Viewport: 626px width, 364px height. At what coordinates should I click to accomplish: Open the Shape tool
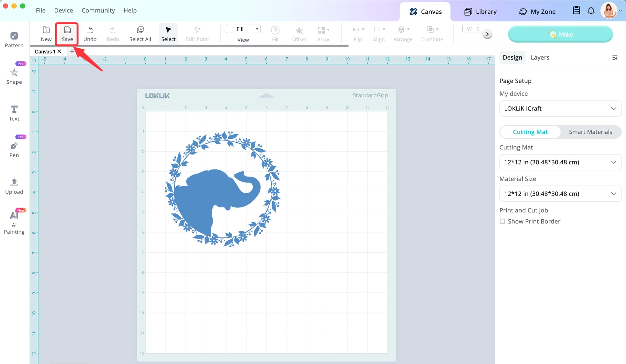click(x=14, y=77)
